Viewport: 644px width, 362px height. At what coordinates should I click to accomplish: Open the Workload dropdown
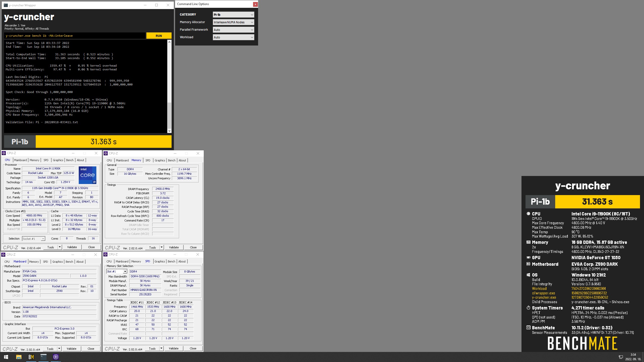(x=233, y=37)
